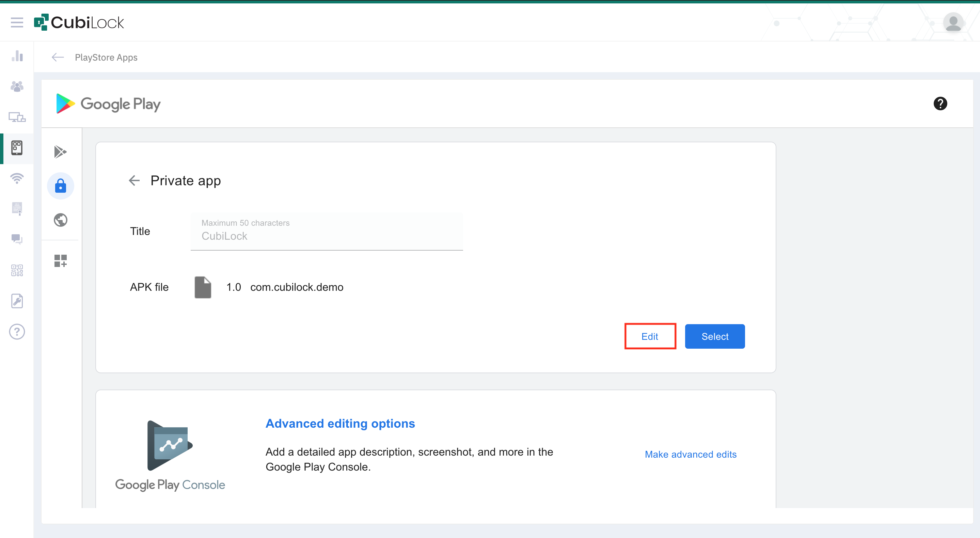Open the hamburger menu icon
Screen dimensions: 980x538
pyautogui.click(x=17, y=22)
